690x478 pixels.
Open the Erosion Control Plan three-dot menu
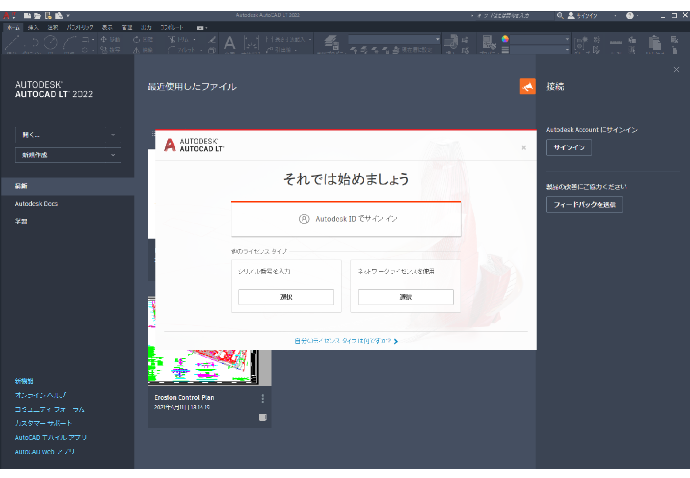[263, 398]
